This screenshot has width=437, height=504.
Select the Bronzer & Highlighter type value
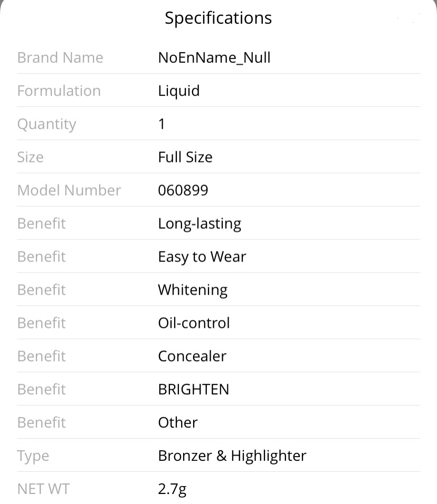pos(232,456)
